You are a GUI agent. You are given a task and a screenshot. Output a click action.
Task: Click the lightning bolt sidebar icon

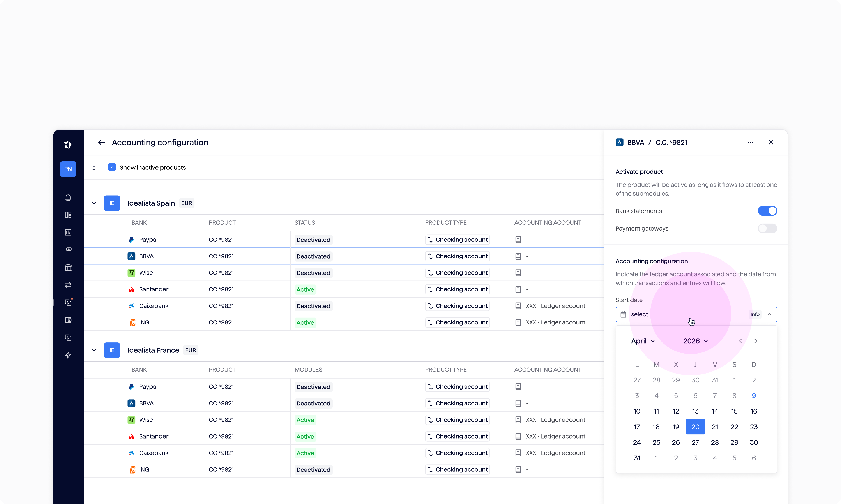point(68,355)
